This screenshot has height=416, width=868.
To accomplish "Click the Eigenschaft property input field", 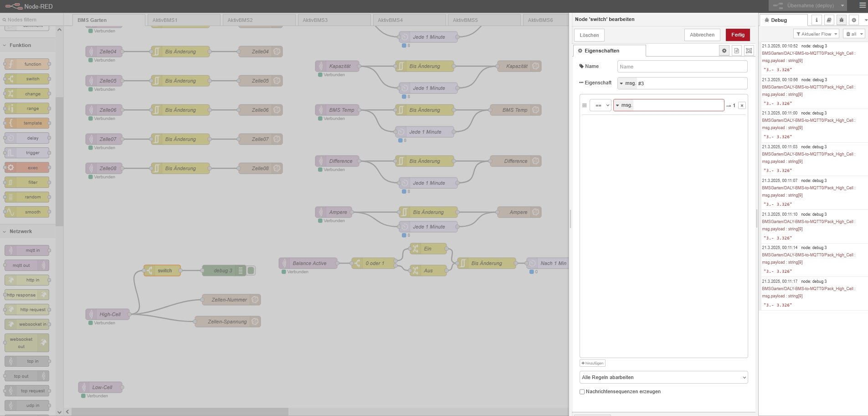I will [x=692, y=83].
